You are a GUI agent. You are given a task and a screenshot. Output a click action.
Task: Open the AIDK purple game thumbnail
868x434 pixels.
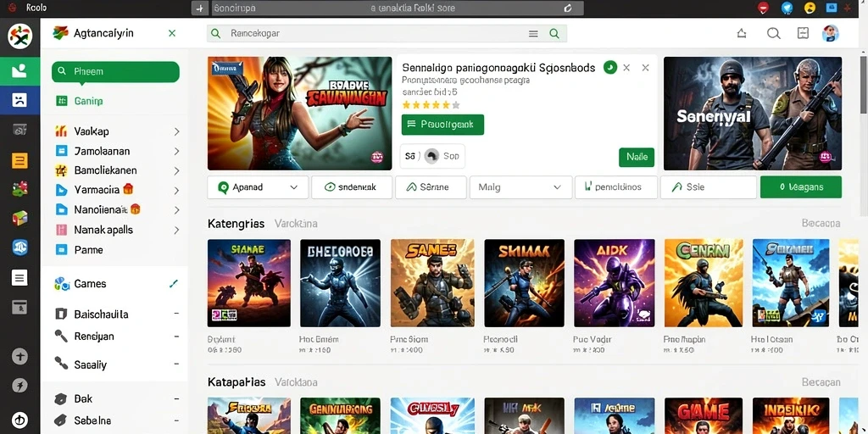tap(615, 283)
